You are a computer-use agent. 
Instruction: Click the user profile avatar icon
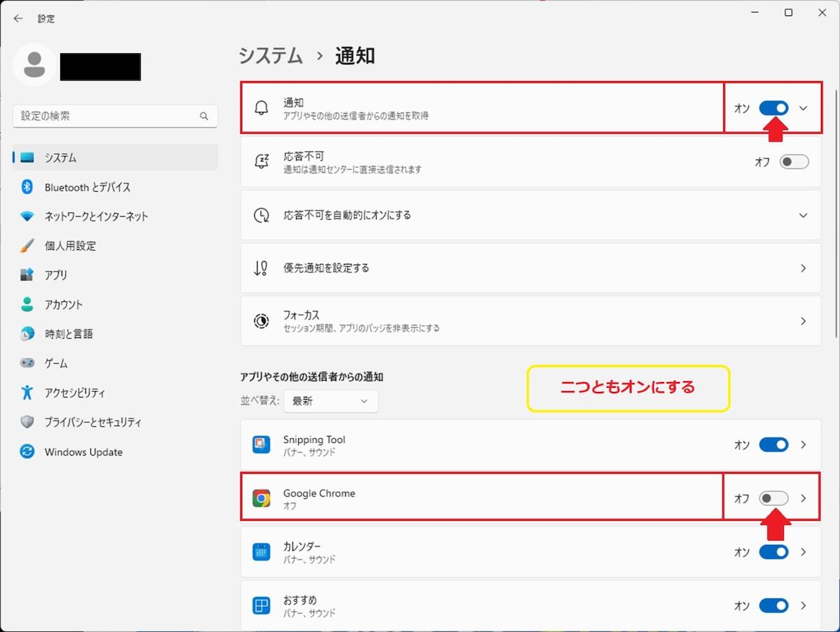tap(34, 65)
